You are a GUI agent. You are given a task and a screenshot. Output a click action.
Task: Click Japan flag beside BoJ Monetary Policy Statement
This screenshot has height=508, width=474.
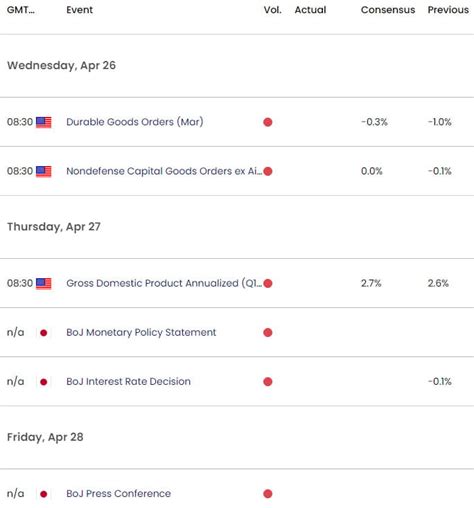43,333
